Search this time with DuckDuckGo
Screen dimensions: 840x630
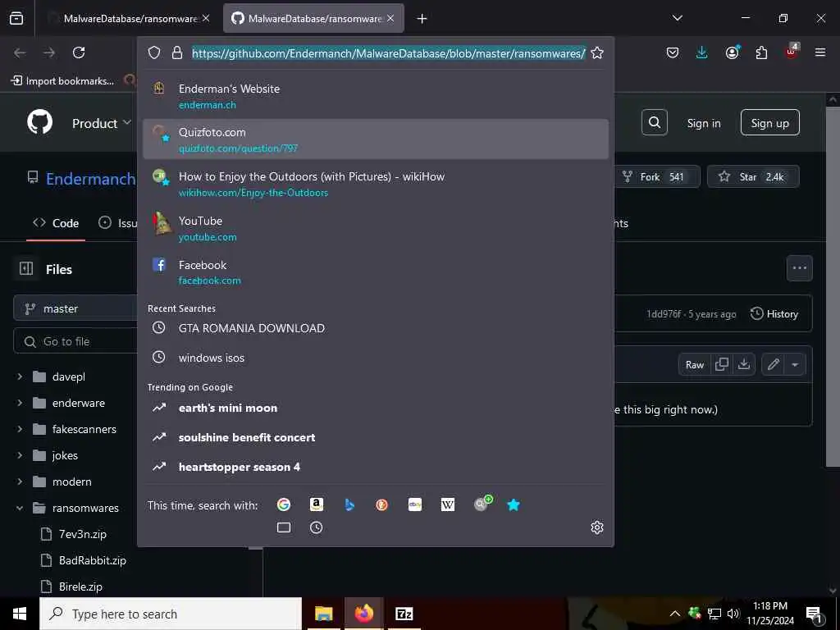(382, 504)
